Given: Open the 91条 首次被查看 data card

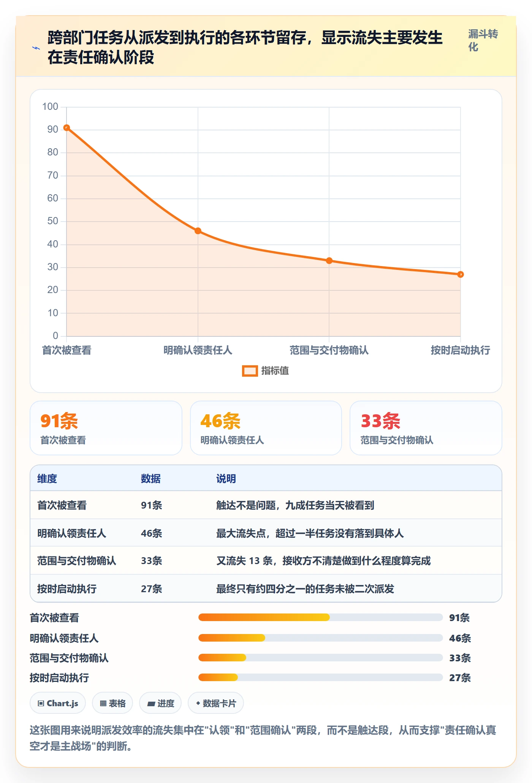Looking at the screenshot, I should coord(106,428).
